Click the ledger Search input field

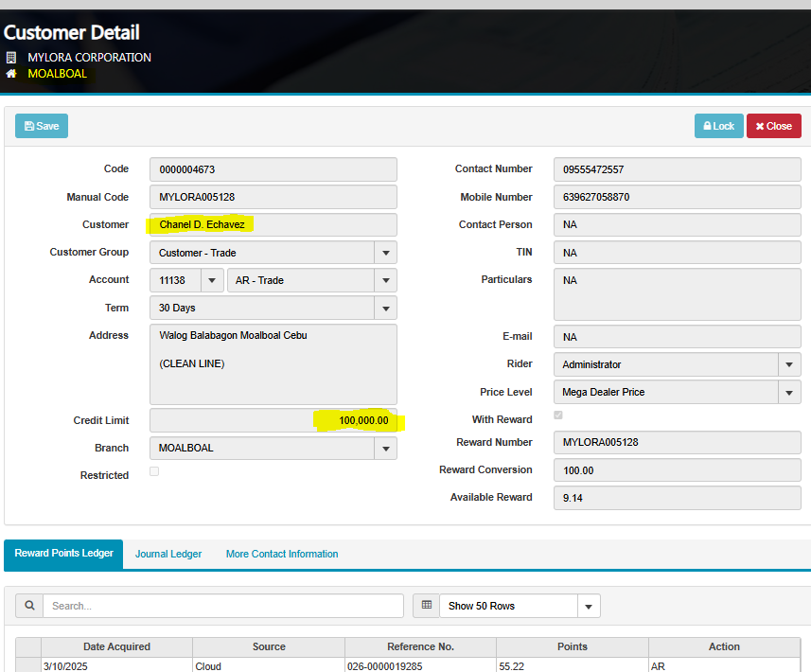(223, 606)
